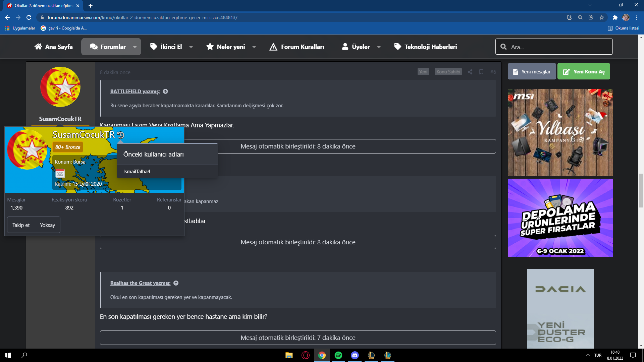The image size is (644, 362).
Task: Bookmark post #6 with the bookmark icon
Action: click(481, 72)
